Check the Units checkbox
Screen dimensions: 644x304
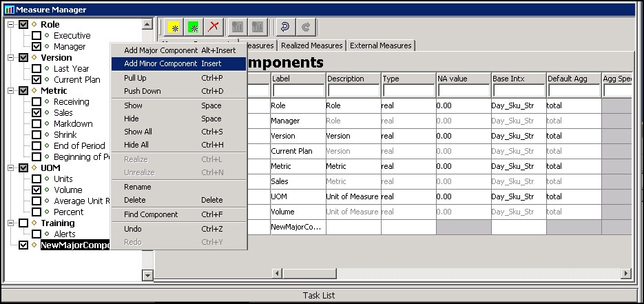coord(37,179)
